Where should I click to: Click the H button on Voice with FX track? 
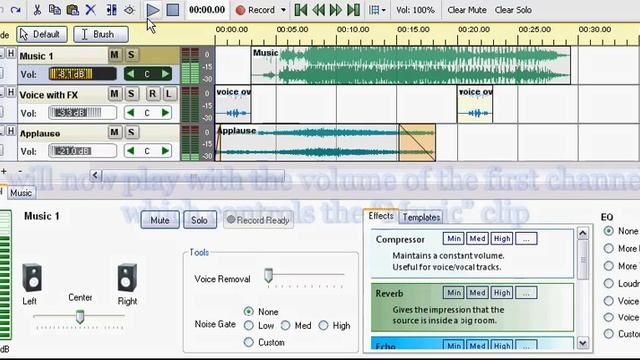[11, 92]
